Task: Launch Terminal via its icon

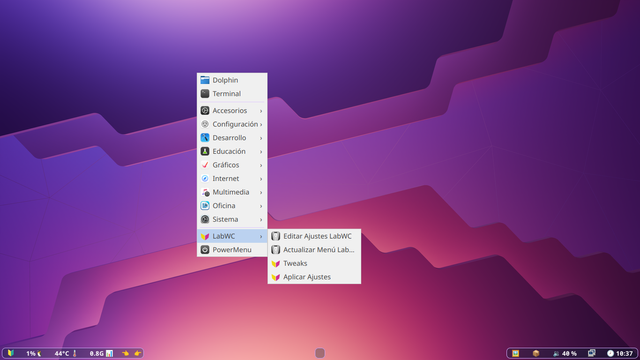Action: pyautogui.click(x=205, y=93)
